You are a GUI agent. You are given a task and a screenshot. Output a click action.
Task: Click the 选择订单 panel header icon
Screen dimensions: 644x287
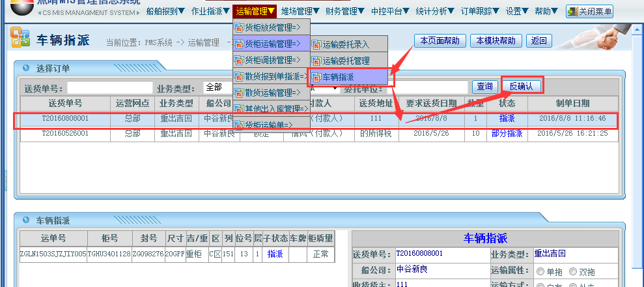click(26, 68)
